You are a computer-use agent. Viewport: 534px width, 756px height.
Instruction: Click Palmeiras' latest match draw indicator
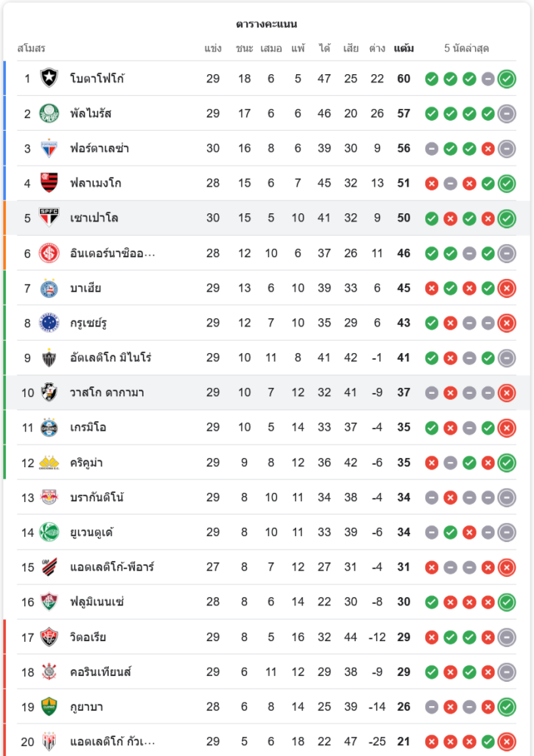click(507, 113)
